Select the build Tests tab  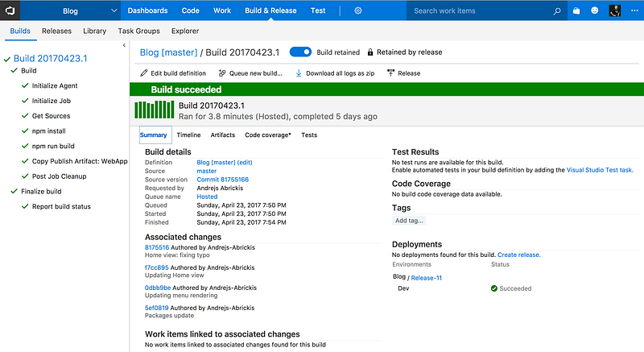click(x=309, y=135)
